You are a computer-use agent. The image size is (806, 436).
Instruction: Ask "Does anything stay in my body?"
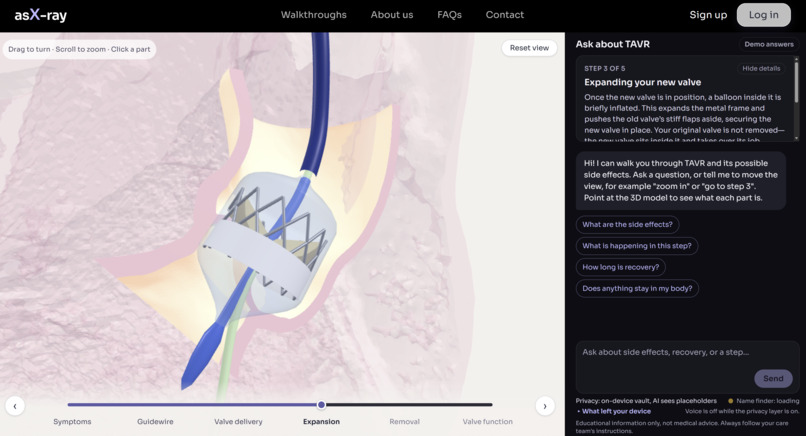pos(637,288)
